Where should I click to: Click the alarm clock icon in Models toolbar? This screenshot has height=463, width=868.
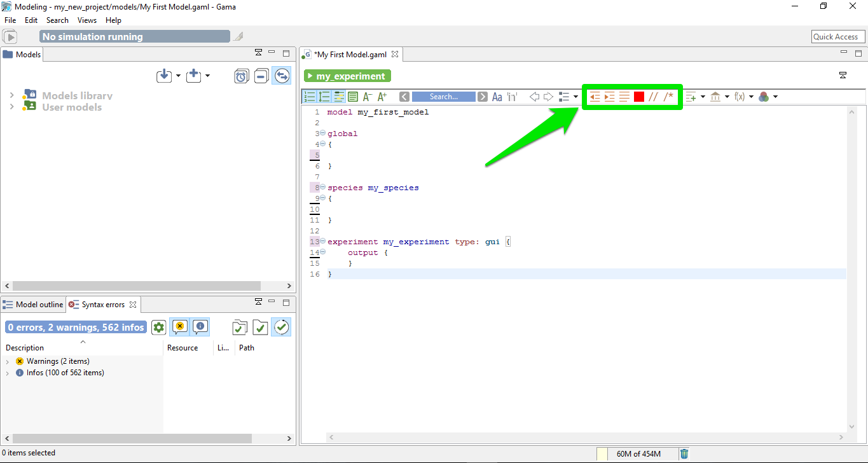[x=241, y=76]
